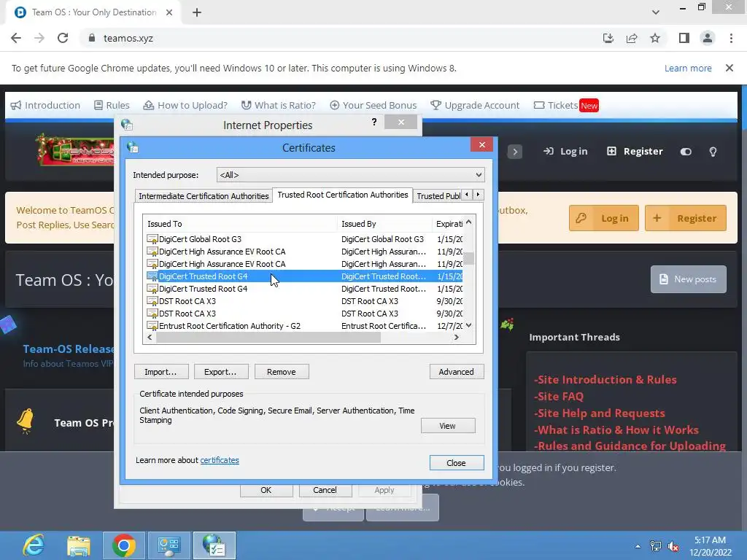Toggle the site dark mode switch icon
Viewport: 747px width, 560px height.
tap(686, 152)
